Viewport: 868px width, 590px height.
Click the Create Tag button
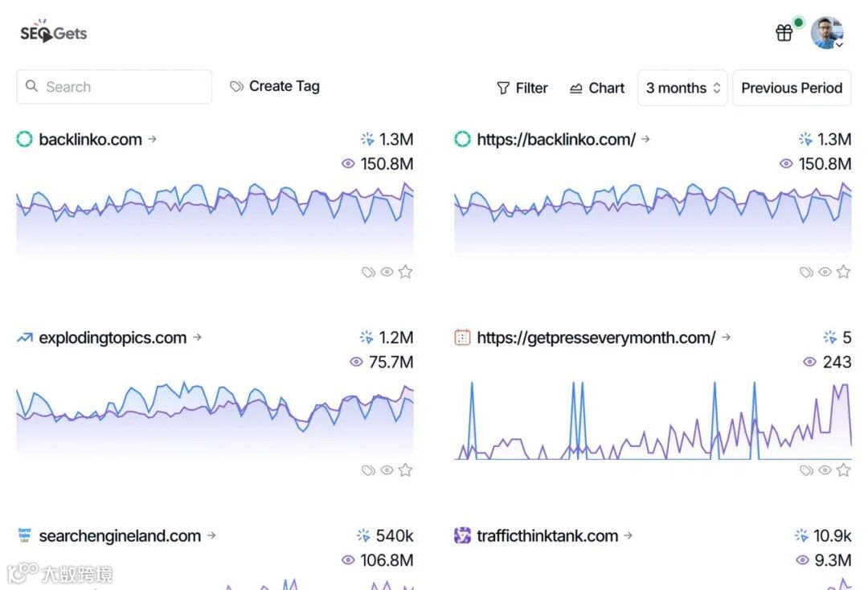tap(275, 86)
